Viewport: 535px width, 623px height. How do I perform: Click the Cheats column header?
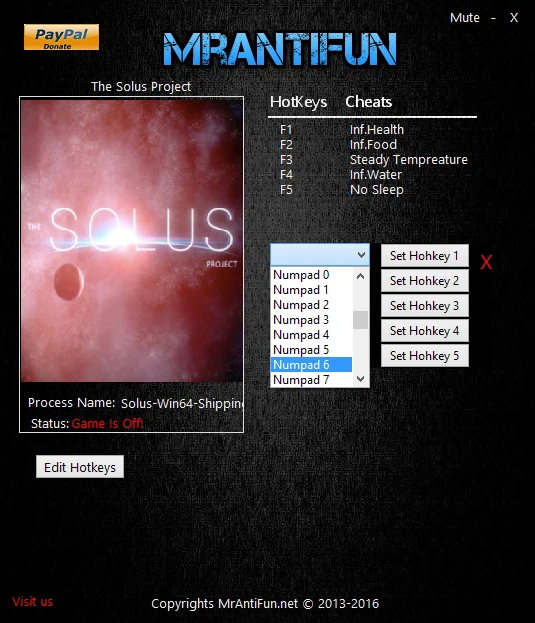pyautogui.click(x=369, y=102)
